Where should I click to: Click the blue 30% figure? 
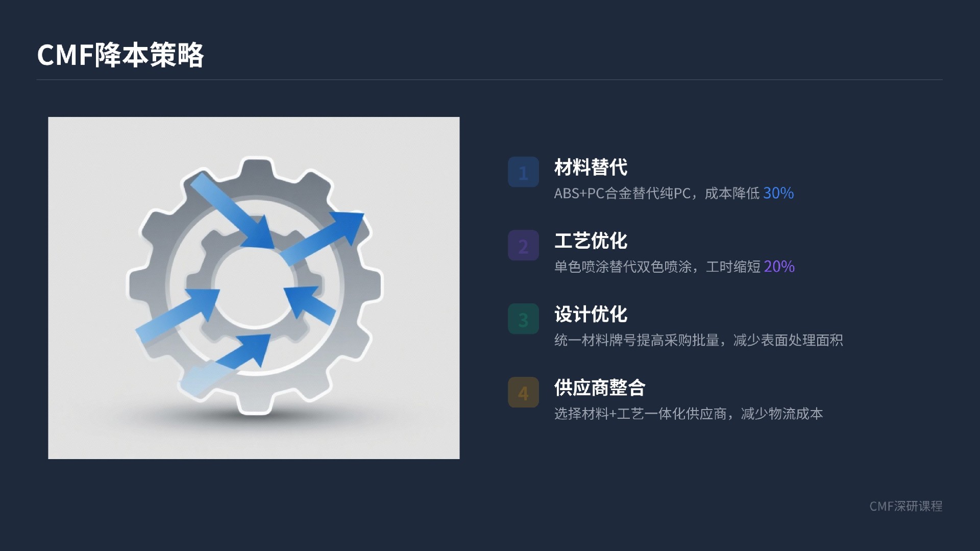pos(778,193)
